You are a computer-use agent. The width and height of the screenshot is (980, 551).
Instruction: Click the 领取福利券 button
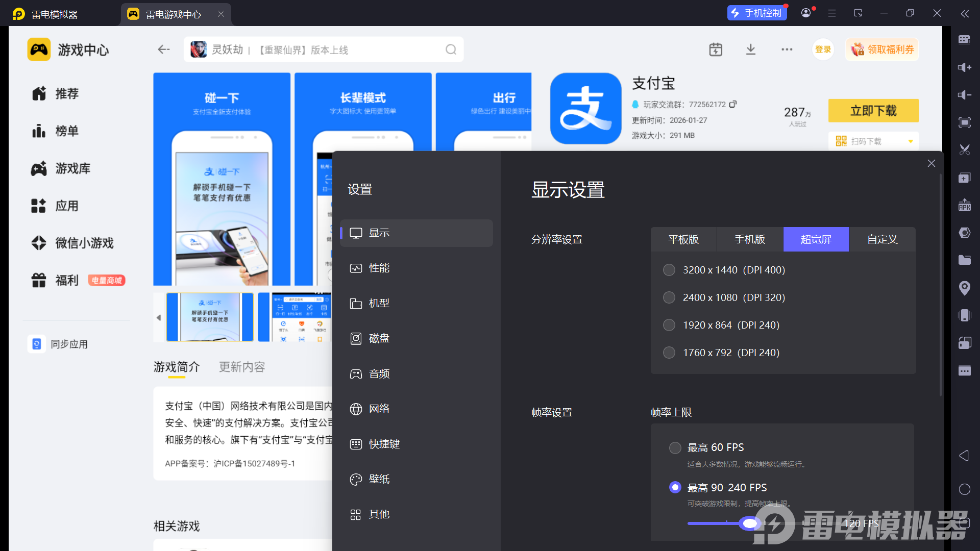(x=882, y=49)
